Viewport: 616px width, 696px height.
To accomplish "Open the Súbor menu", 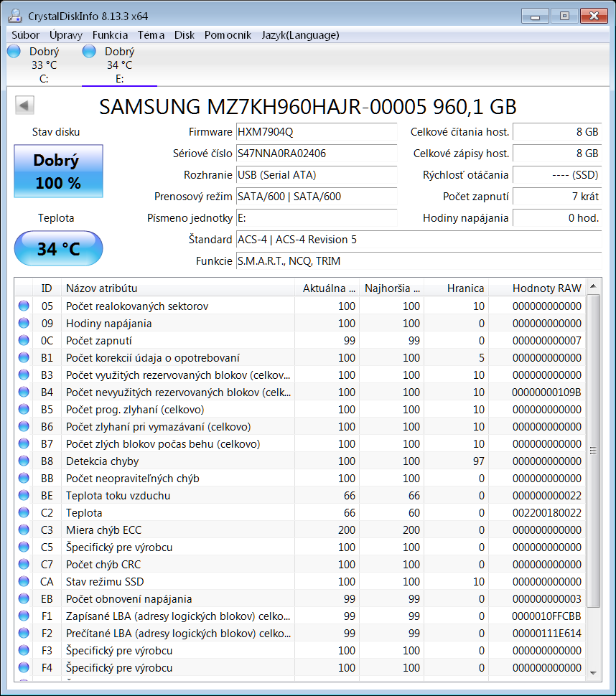I will tap(25, 35).
